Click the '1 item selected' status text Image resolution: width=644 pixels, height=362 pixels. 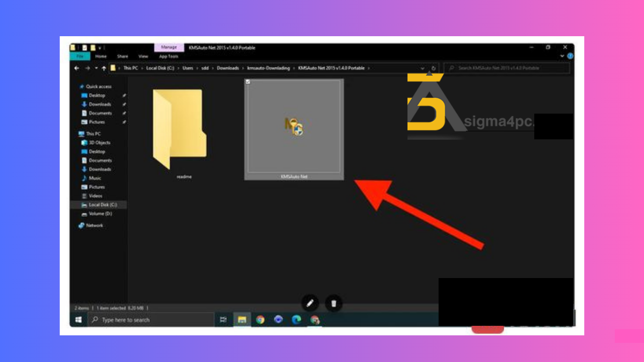pyautogui.click(x=110, y=308)
